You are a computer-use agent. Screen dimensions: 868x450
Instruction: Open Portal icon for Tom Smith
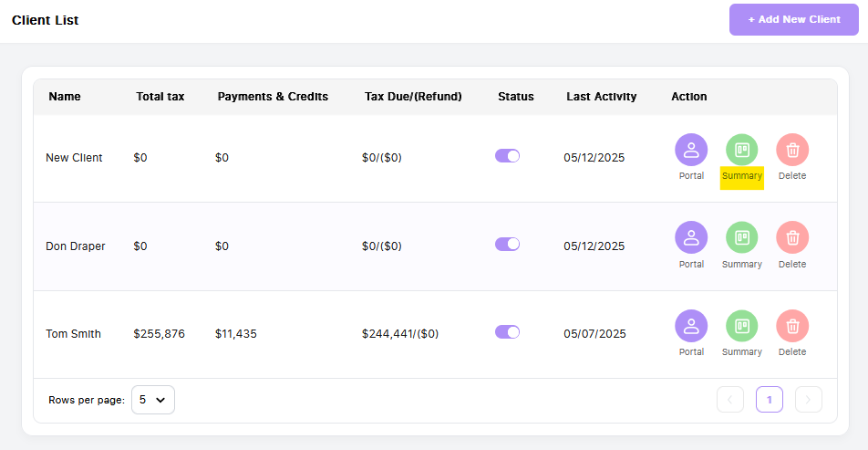(x=691, y=326)
